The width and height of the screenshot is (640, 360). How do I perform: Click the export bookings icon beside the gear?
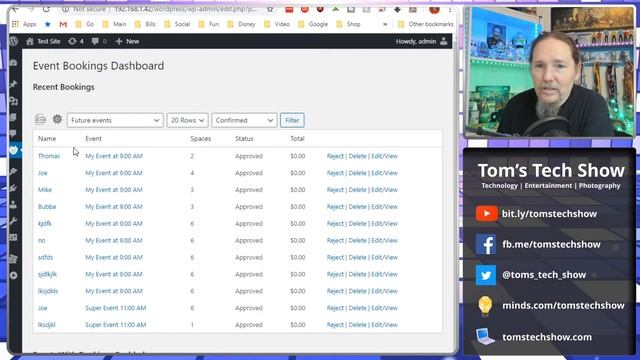pyautogui.click(x=40, y=119)
